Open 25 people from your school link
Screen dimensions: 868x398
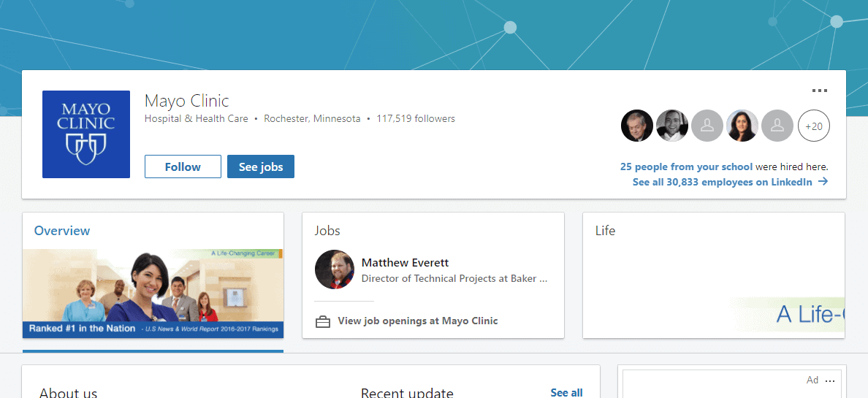click(x=686, y=167)
